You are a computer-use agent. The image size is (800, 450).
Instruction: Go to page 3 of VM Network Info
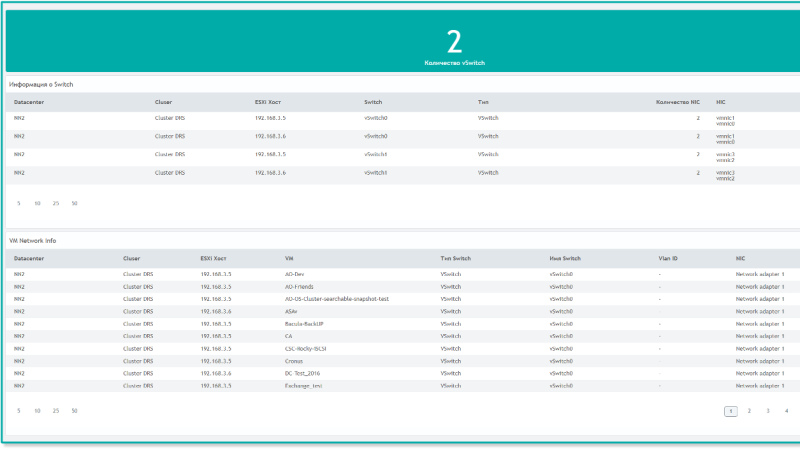tap(768, 411)
